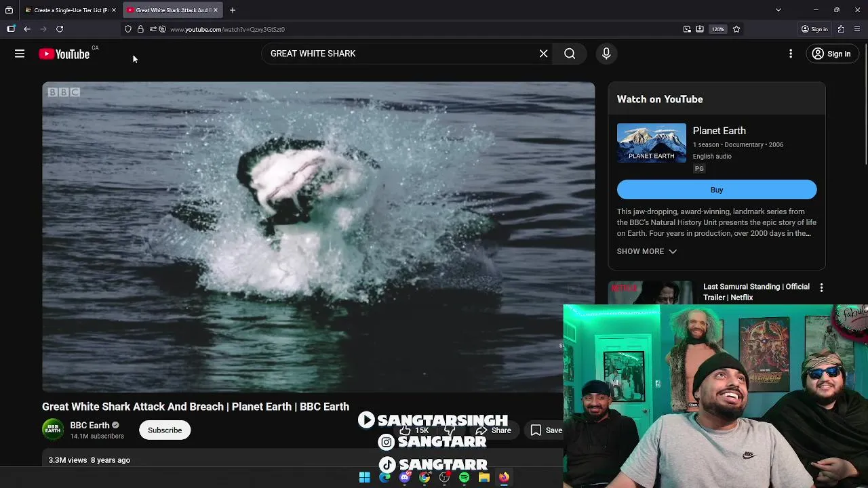This screenshot has width=868, height=488.
Task: Open Microsoft Edge from the taskbar
Action: [384, 478]
